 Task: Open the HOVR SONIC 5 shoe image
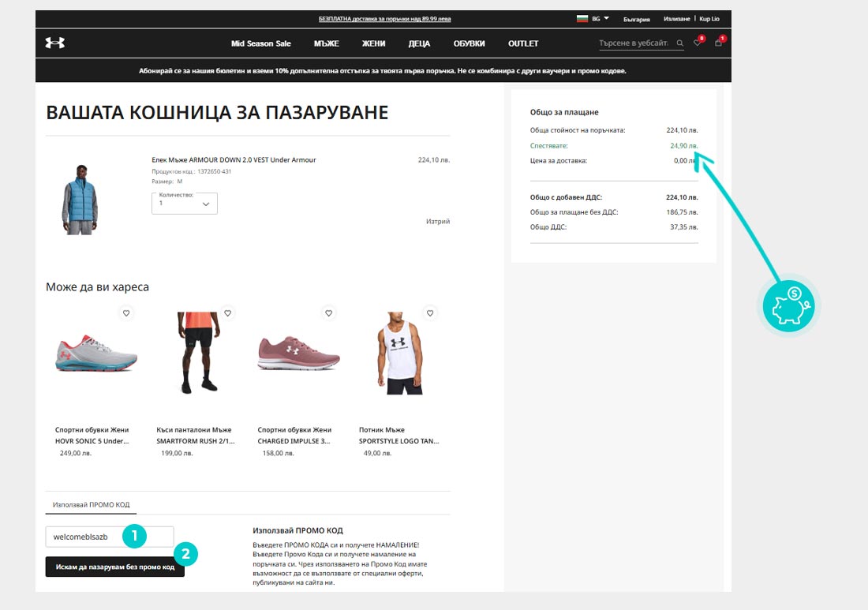[x=95, y=354]
